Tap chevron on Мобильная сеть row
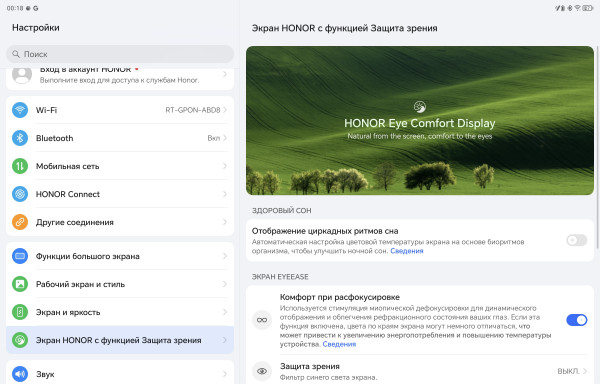Viewport: 600px width, 384px height. pos(225,166)
